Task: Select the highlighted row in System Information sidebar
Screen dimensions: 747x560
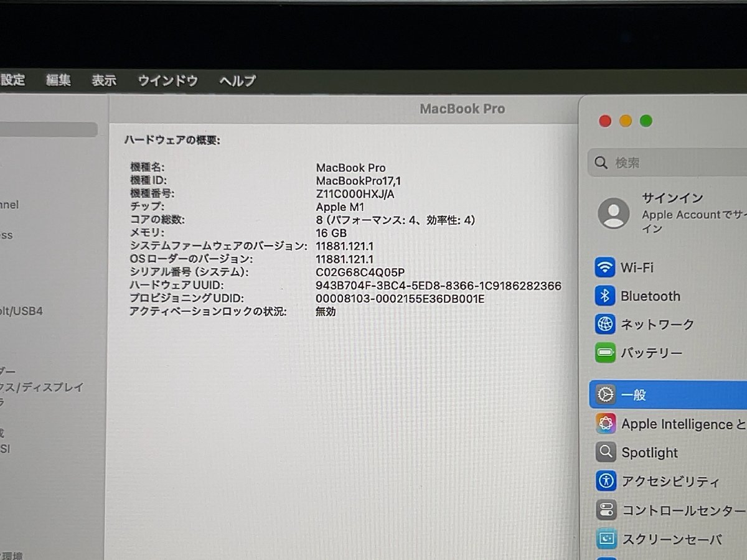Action: (x=49, y=129)
